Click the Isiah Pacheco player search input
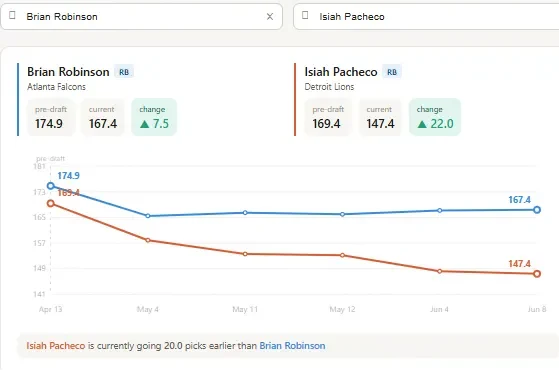Image resolution: width=559 pixels, height=370 pixels. point(426,16)
